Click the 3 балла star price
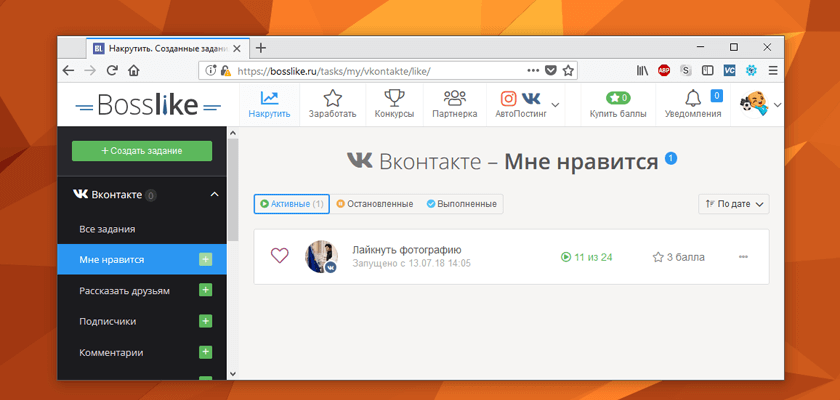Image resolution: width=840 pixels, height=400 pixels. [679, 258]
